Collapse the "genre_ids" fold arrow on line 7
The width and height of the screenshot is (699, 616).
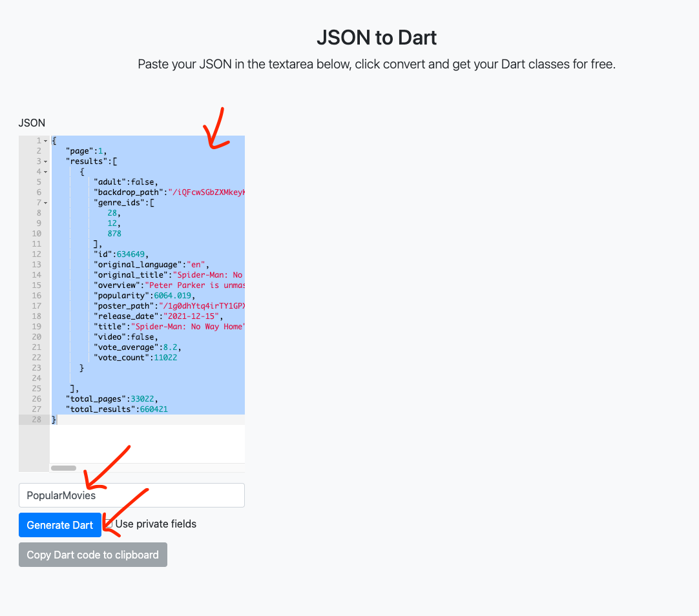point(45,203)
